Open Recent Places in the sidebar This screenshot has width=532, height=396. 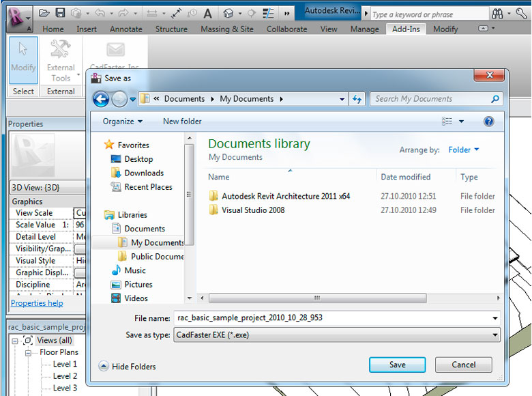pyautogui.click(x=148, y=187)
